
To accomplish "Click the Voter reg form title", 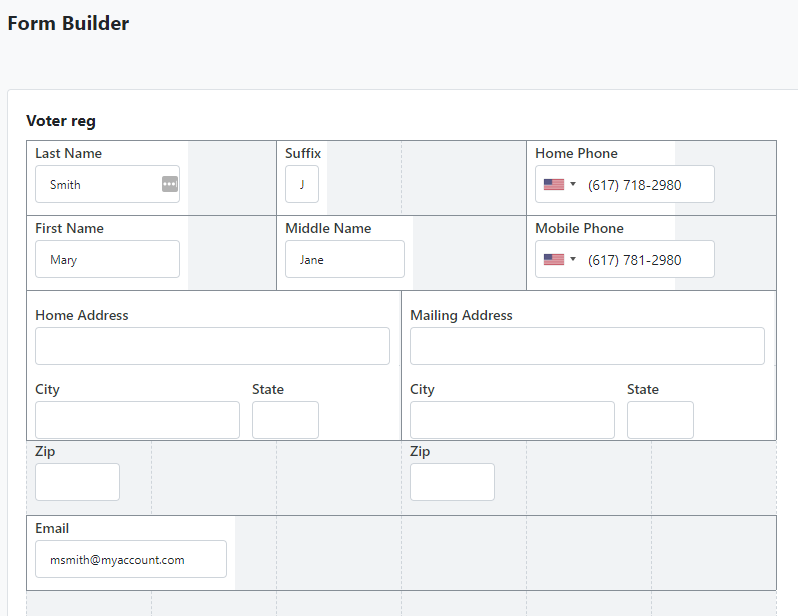I will (61, 121).
